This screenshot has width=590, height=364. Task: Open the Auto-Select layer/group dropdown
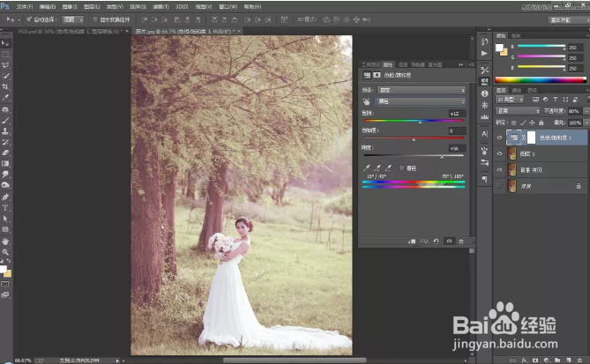73,19
